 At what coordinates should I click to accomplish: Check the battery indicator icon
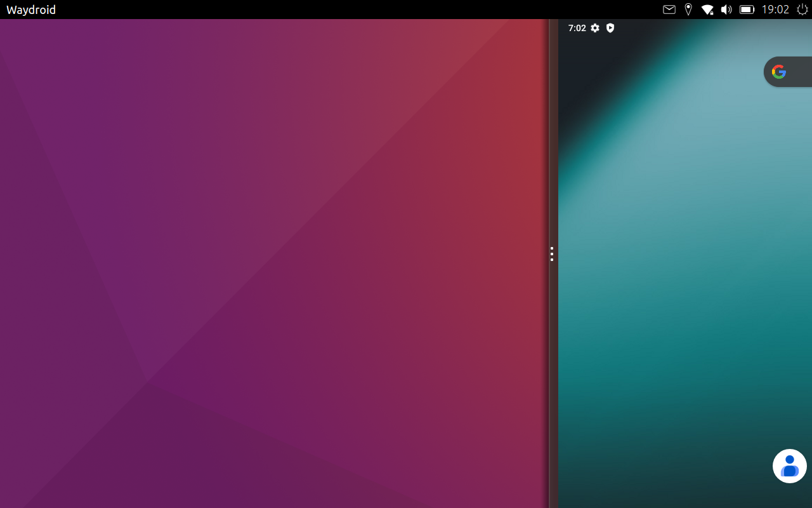(x=747, y=10)
